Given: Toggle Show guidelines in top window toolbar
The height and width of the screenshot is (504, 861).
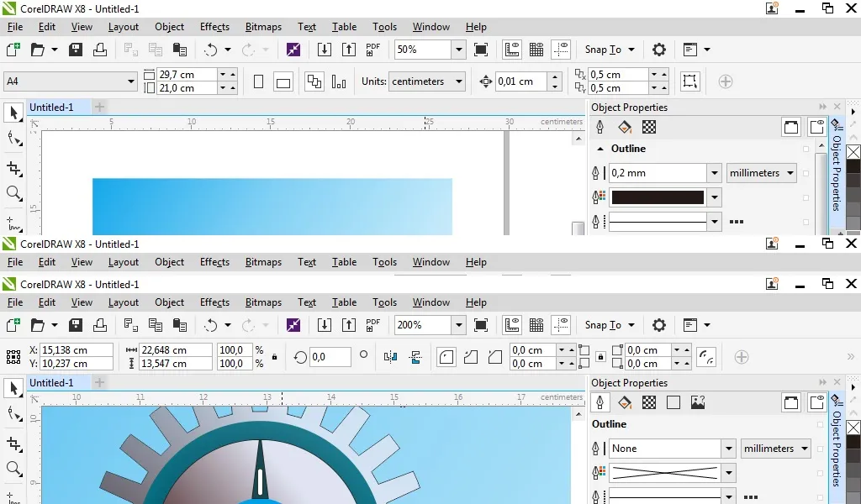Looking at the screenshot, I should (561, 50).
